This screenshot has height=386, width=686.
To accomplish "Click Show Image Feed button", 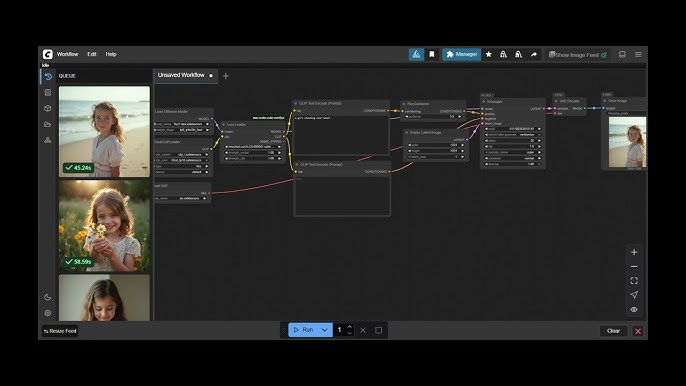I will (x=578, y=55).
